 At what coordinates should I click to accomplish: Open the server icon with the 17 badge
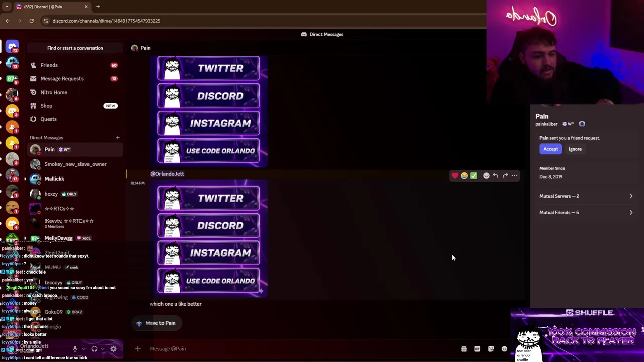coord(12,175)
